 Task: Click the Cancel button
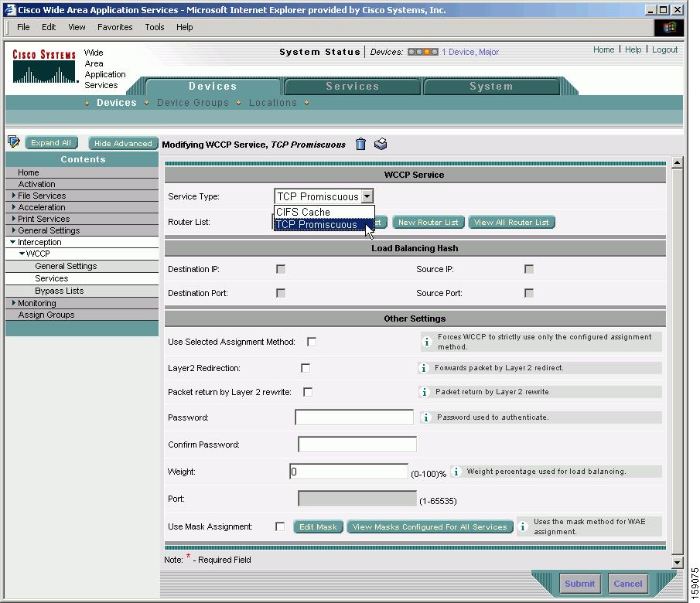point(627,584)
